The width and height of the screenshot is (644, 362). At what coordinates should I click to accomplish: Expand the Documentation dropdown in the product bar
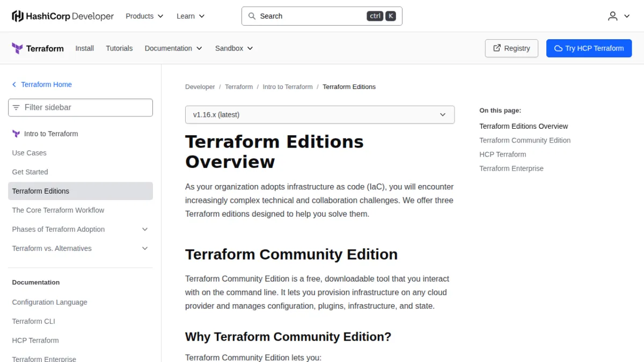[x=173, y=48]
